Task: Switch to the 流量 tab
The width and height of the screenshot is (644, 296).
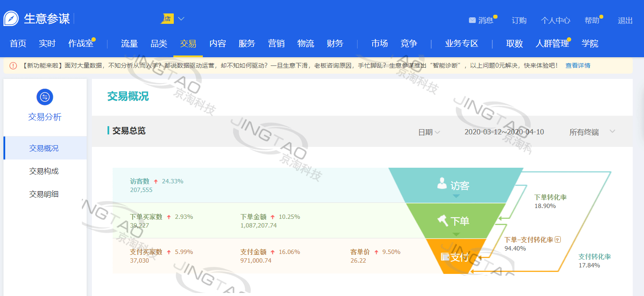Action: point(129,44)
